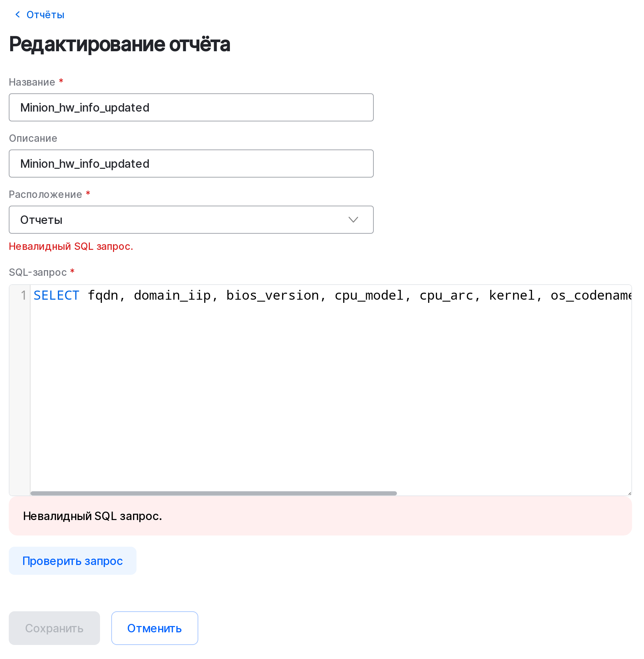Click the SQL-запрос field label
Viewport: 644px width, 659px height.
coord(38,272)
